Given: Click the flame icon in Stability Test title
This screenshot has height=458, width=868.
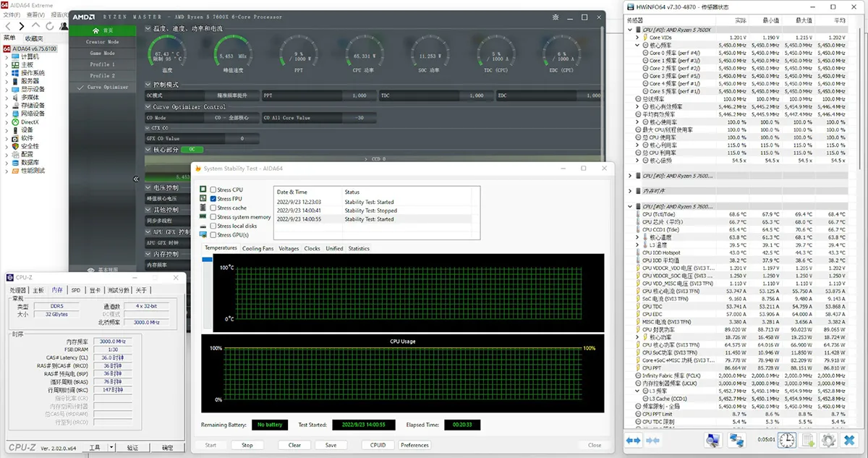Looking at the screenshot, I should [x=197, y=168].
